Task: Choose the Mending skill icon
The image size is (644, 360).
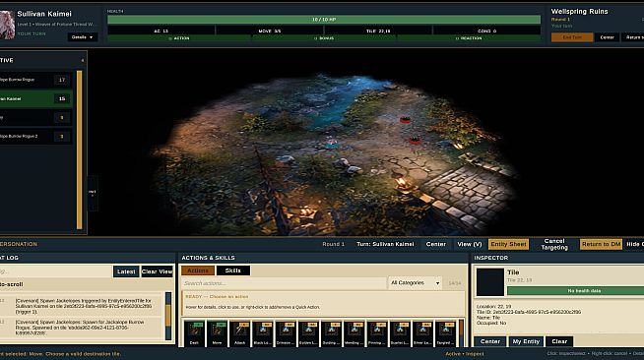Action: 354,333
